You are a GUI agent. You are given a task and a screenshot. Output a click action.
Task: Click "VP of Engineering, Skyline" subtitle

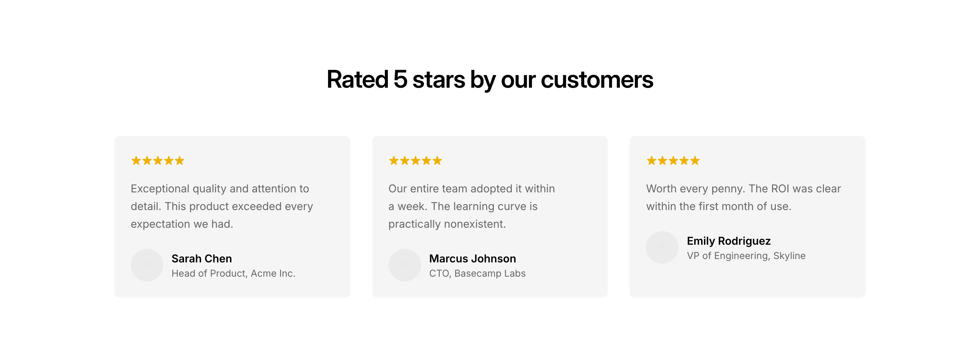pos(746,256)
